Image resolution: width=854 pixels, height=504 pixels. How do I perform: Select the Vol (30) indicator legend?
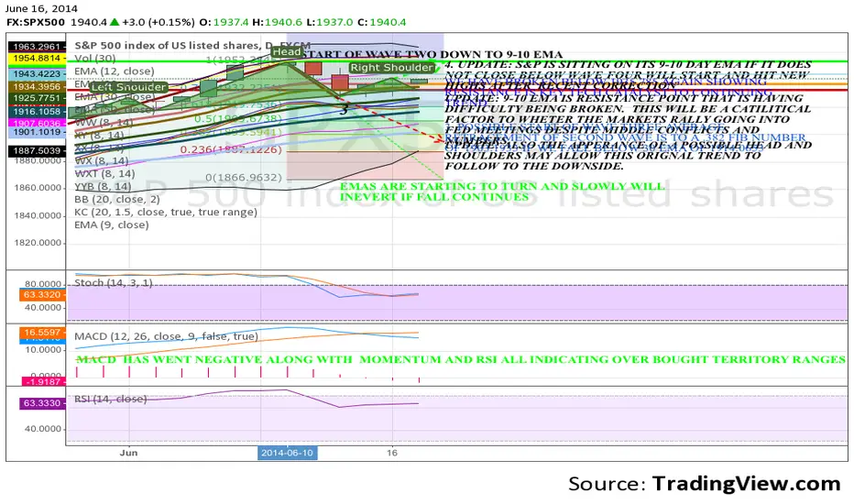94,59
